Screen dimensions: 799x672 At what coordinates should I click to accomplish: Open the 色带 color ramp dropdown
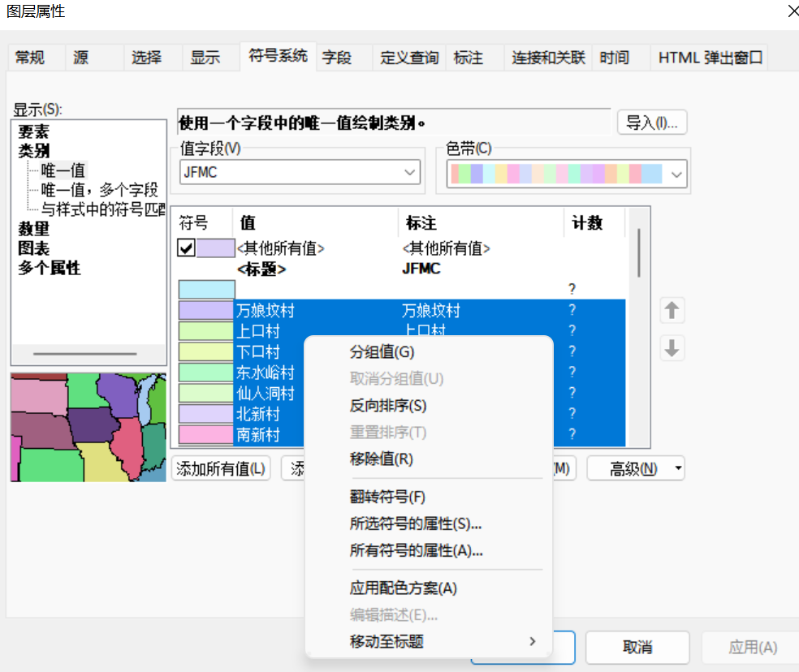point(676,174)
